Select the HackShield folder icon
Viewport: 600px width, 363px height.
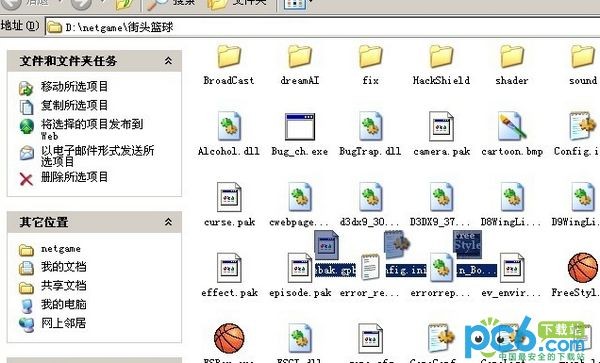tap(441, 57)
